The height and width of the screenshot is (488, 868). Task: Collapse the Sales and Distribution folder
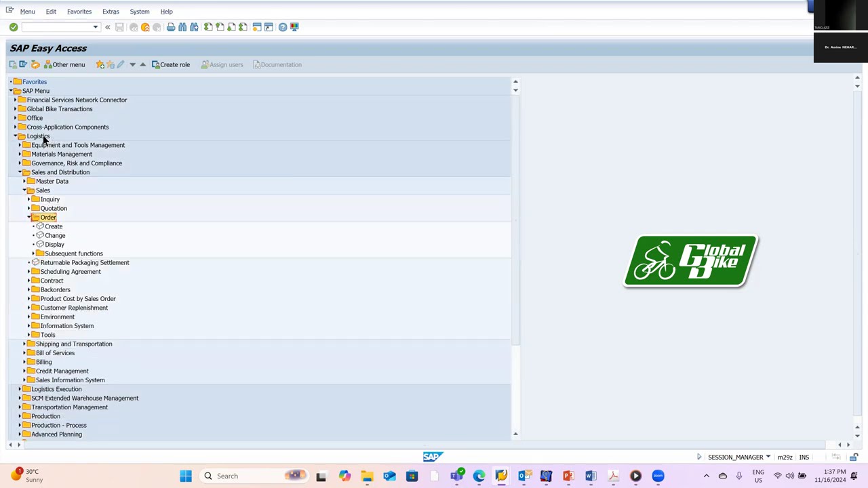pyautogui.click(x=20, y=172)
